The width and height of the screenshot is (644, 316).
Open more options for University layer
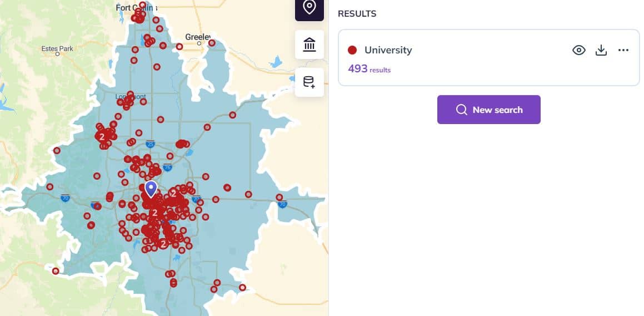click(623, 50)
